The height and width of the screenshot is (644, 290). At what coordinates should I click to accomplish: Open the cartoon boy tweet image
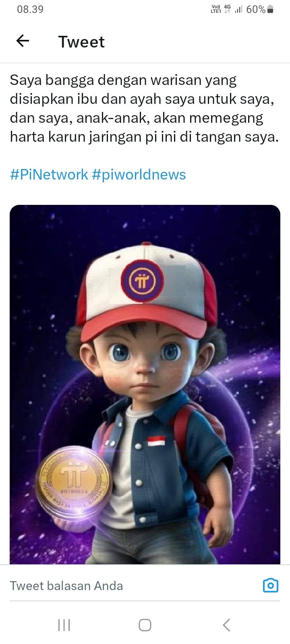(145, 384)
